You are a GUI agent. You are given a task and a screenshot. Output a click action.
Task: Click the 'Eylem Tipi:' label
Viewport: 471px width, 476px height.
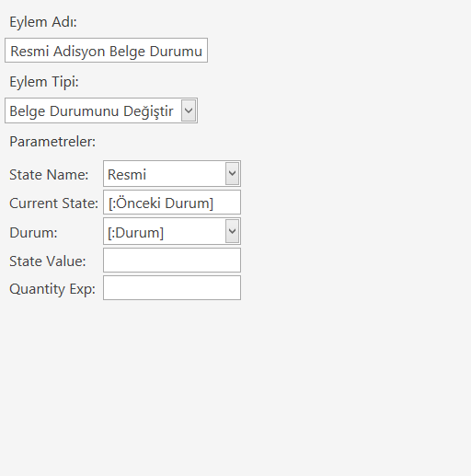(x=44, y=82)
